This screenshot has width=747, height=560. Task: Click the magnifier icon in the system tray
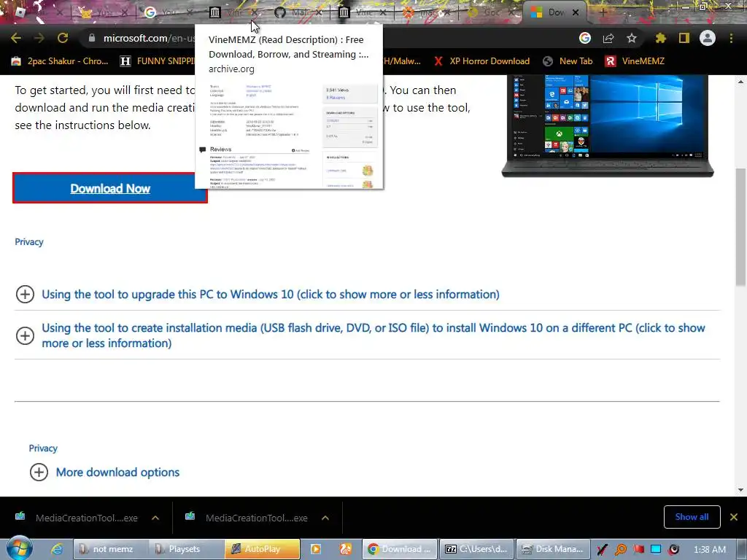[x=620, y=550]
